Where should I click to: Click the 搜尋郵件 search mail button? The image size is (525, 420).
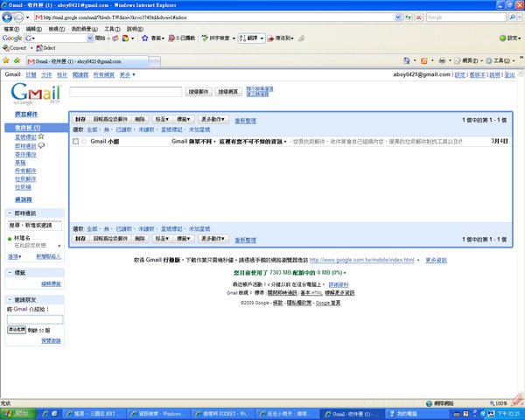199,91
